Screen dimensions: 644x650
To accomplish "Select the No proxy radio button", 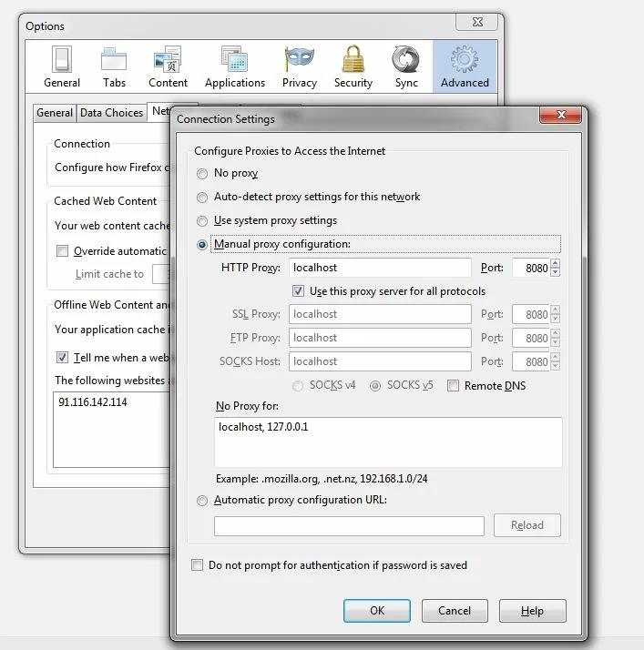I will pyautogui.click(x=202, y=174).
